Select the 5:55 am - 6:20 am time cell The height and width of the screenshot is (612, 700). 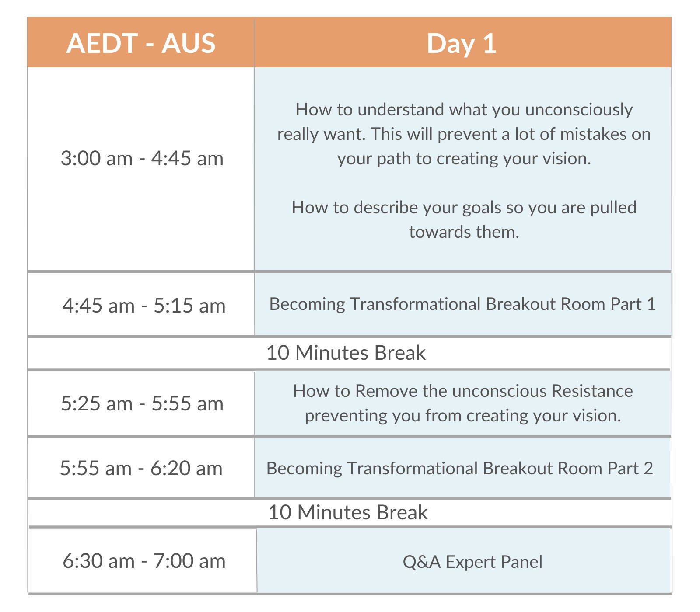point(141,468)
